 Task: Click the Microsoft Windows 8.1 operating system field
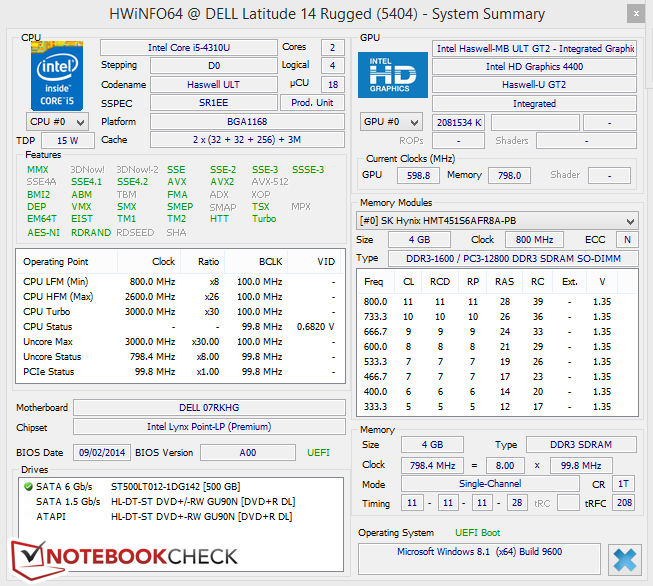(479, 559)
